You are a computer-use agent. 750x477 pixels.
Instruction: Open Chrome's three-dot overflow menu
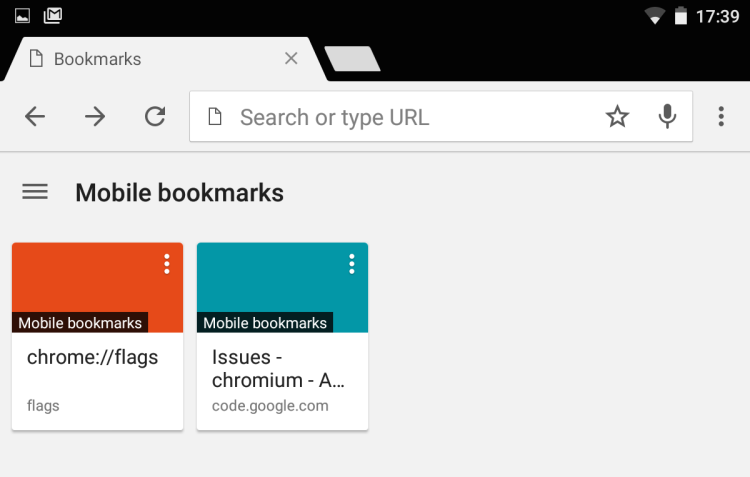[721, 116]
